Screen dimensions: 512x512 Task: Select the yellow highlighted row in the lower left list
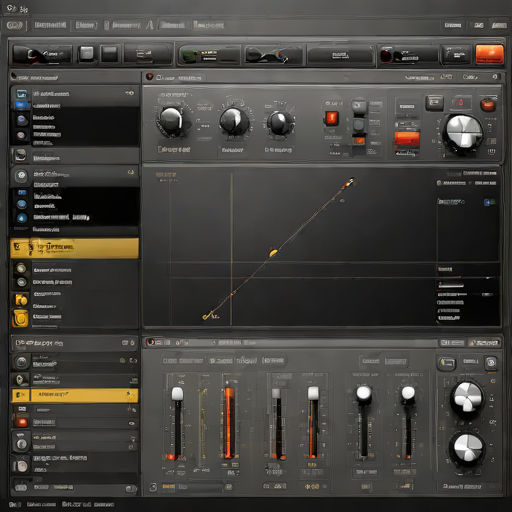[x=74, y=395]
